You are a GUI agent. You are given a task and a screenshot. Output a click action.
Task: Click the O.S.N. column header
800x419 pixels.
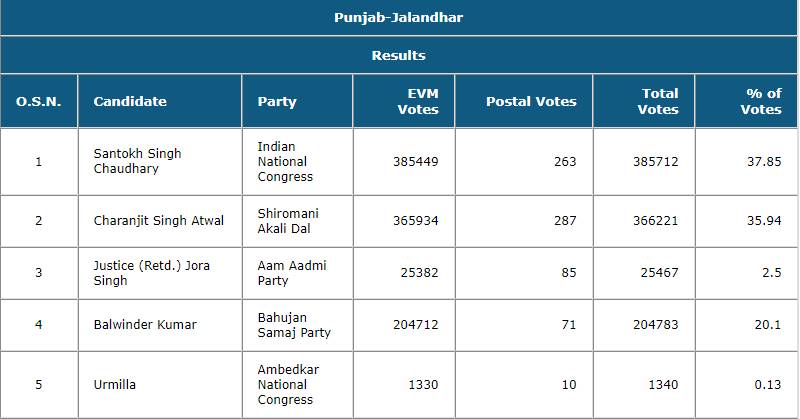[x=39, y=101]
